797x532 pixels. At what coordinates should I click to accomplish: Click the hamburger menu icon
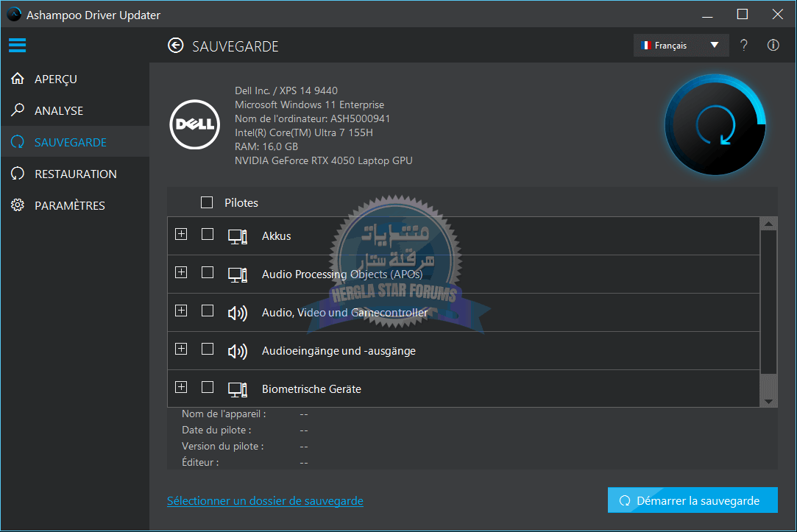[x=18, y=46]
